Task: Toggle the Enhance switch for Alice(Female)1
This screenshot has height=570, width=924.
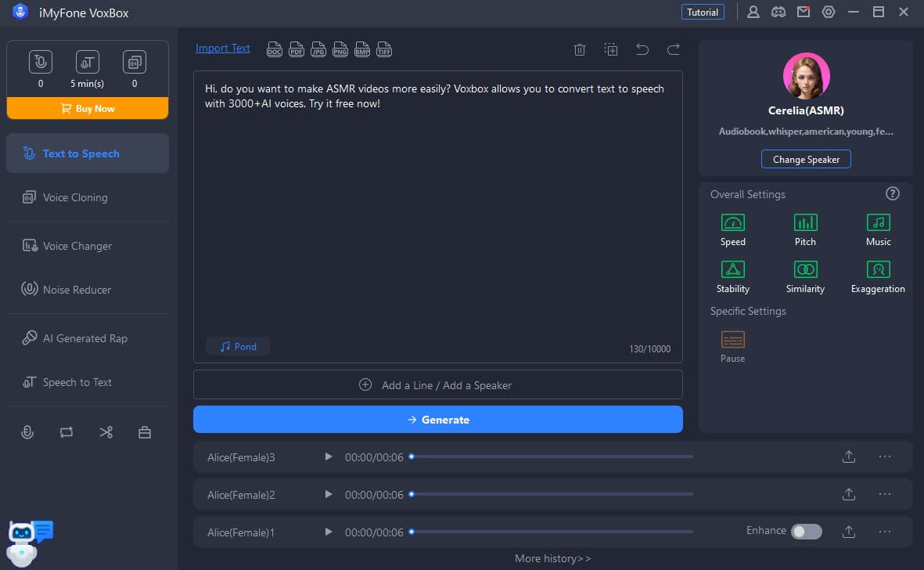Action: (x=806, y=532)
